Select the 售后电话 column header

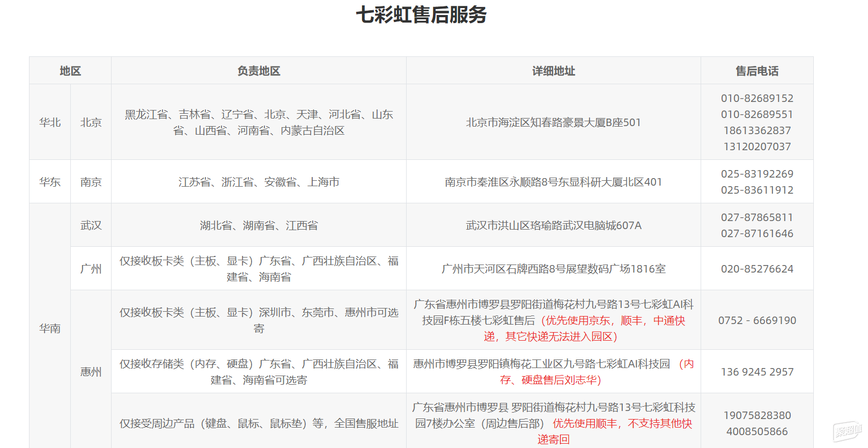click(757, 71)
